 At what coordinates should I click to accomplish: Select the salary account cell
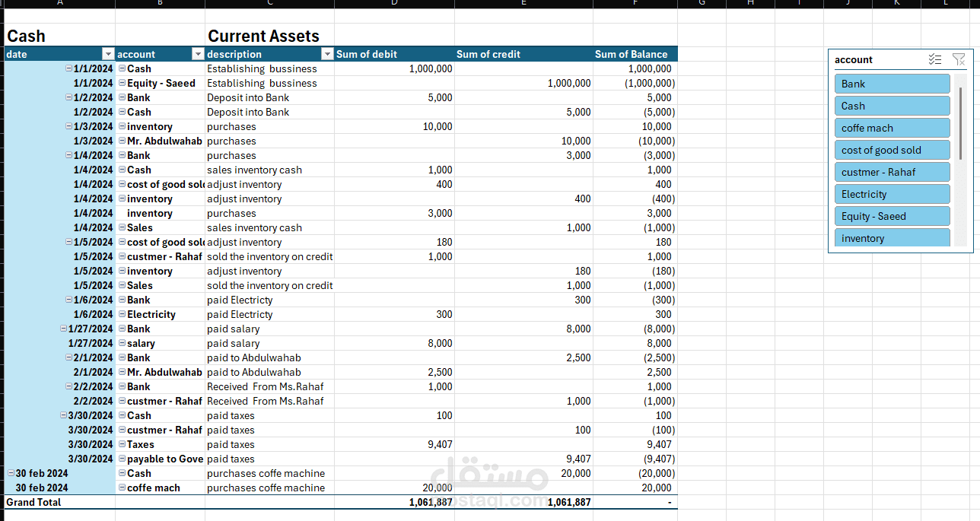pyautogui.click(x=160, y=343)
